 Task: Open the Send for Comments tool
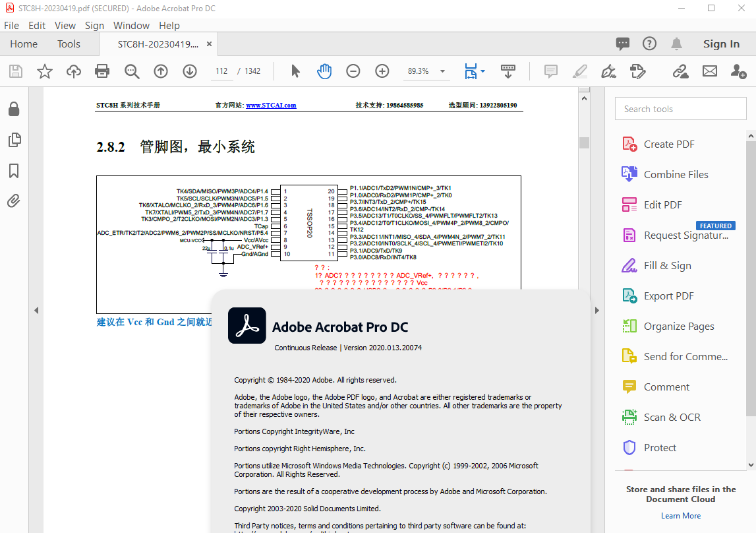click(x=685, y=356)
